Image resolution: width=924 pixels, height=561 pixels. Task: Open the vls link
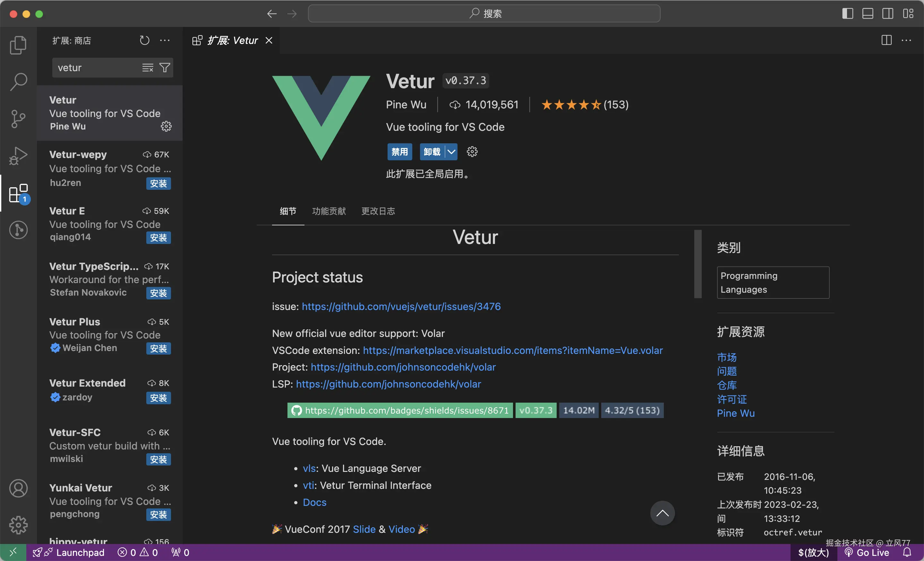309,468
